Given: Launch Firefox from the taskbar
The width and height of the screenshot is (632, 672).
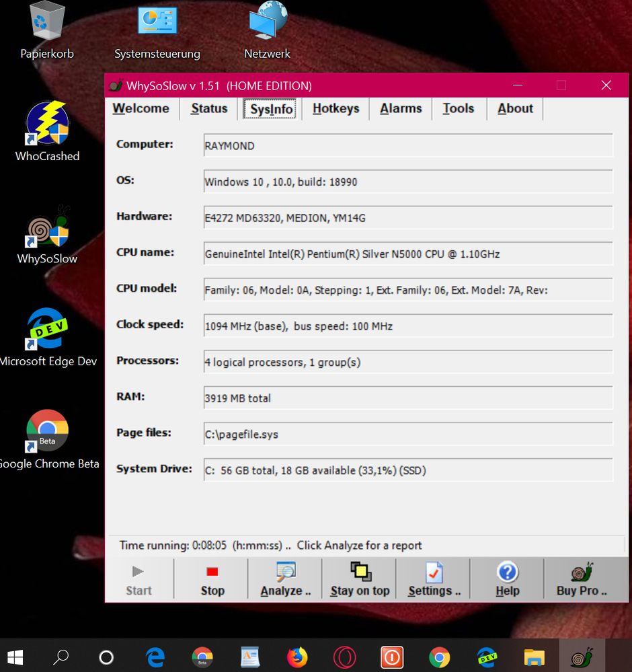Looking at the screenshot, I should (297, 657).
